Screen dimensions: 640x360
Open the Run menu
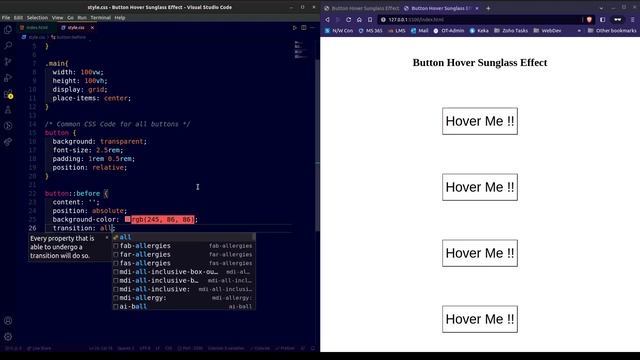[82, 18]
